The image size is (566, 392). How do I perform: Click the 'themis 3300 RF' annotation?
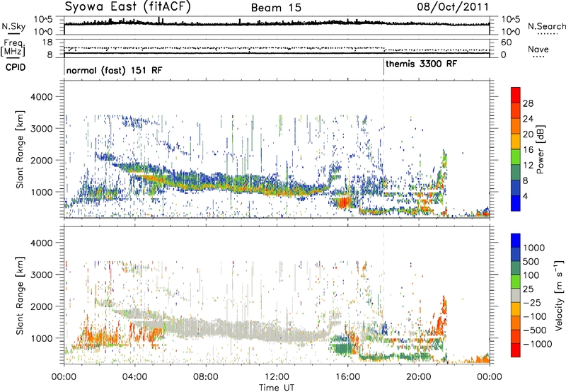[421, 64]
